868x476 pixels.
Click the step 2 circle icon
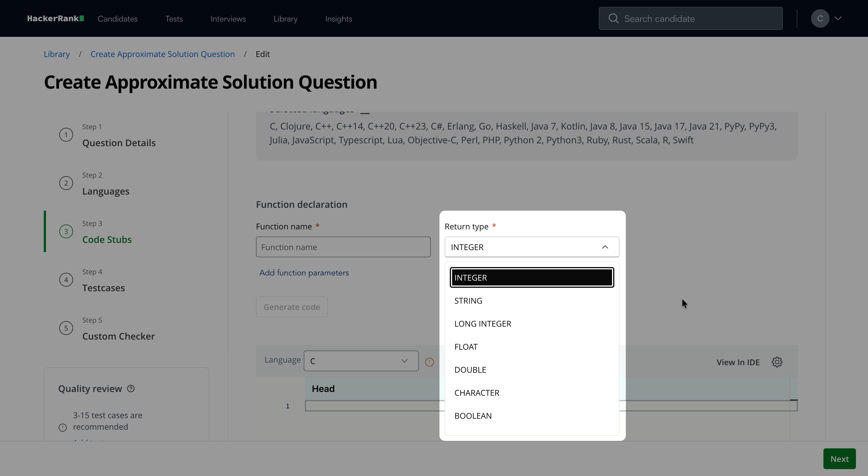66,183
